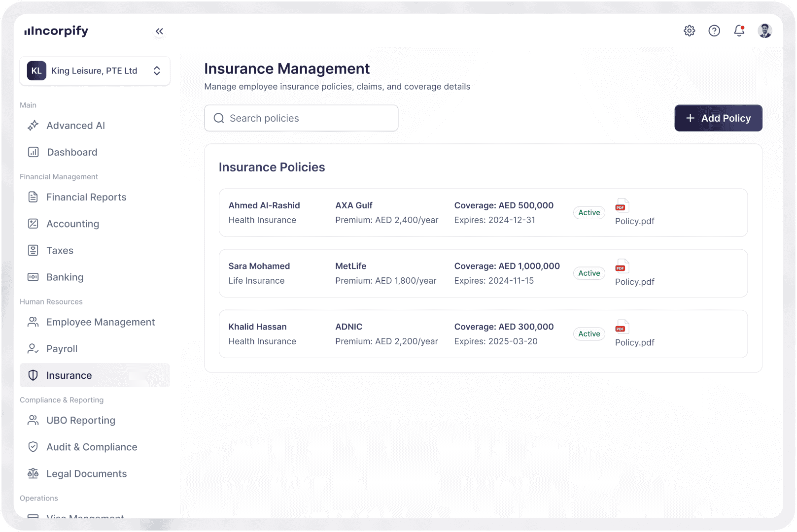This screenshot has width=797, height=532.
Task: Open the Taxes section icon
Action: click(x=33, y=250)
